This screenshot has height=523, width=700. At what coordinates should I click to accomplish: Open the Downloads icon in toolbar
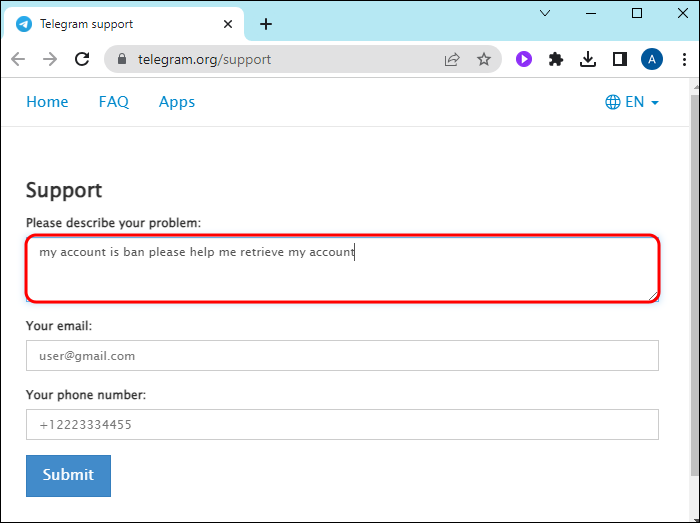588,59
